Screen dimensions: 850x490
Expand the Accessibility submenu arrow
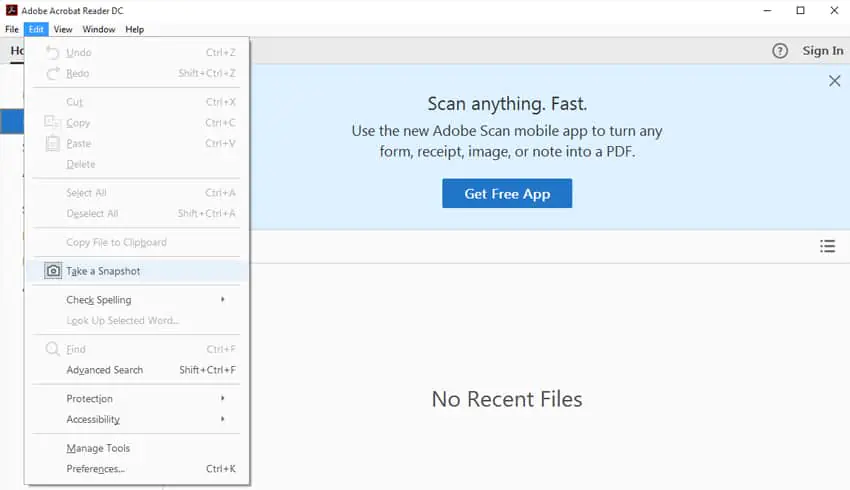coord(222,419)
